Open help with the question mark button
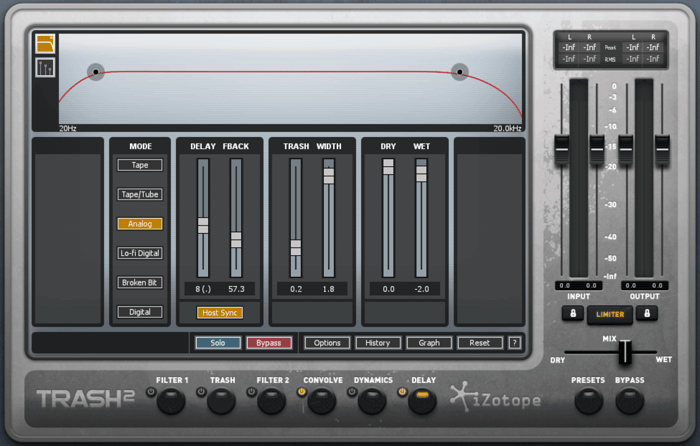This screenshot has width=700, height=446. (514, 343)
